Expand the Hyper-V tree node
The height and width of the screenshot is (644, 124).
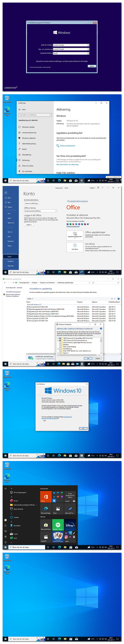58,353
